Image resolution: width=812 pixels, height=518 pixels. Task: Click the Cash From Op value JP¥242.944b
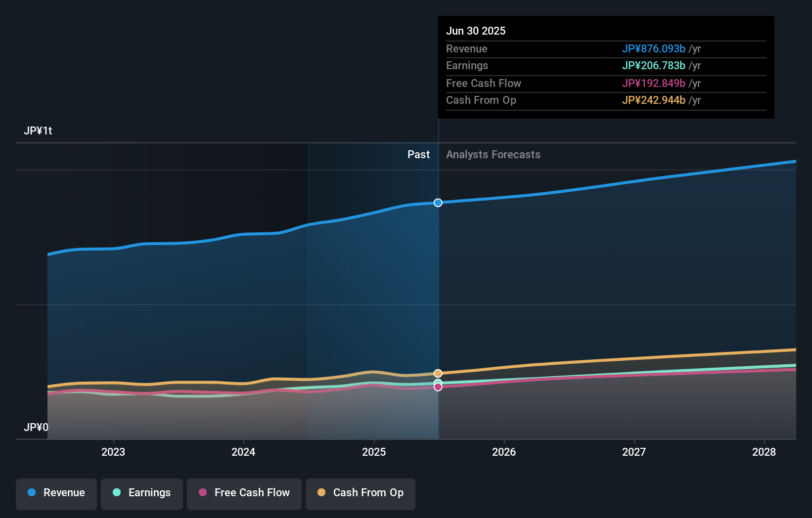(x=654, y=100)
